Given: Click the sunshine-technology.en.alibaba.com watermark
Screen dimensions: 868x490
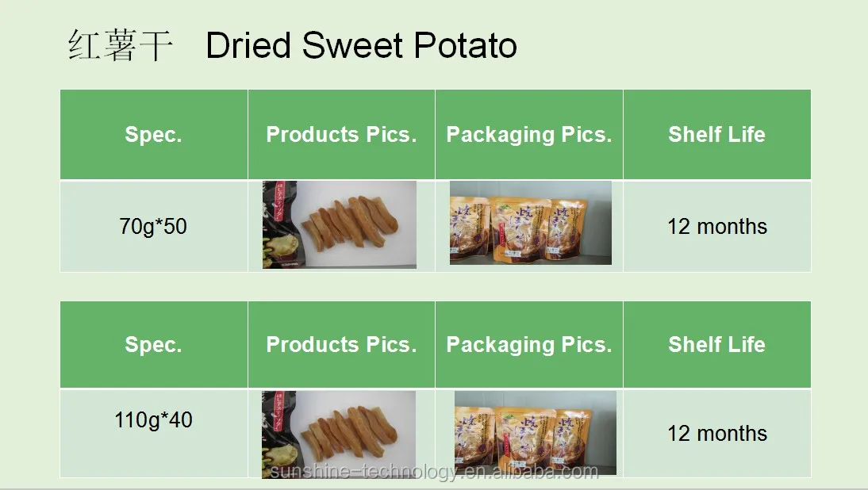Looking at the screenshot, I should click(x=434, y=472).
